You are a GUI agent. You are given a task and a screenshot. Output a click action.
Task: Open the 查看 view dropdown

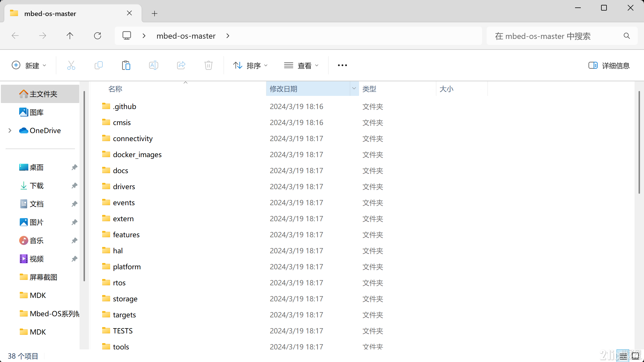click(x=301, y=66)
